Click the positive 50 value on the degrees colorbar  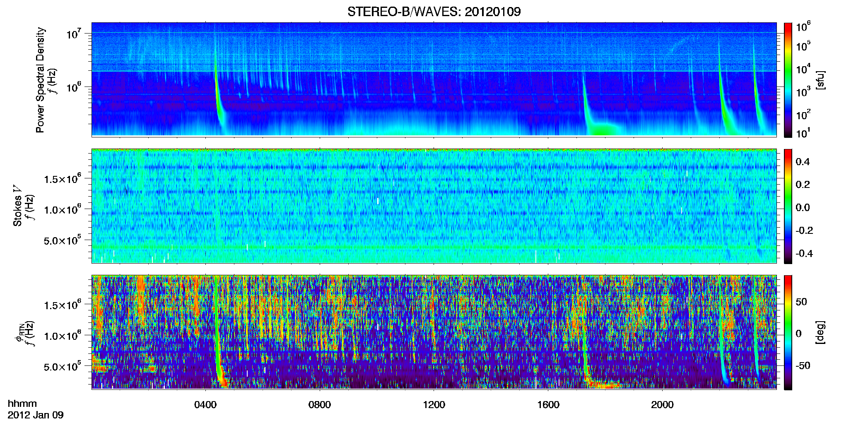click(801, 302)
